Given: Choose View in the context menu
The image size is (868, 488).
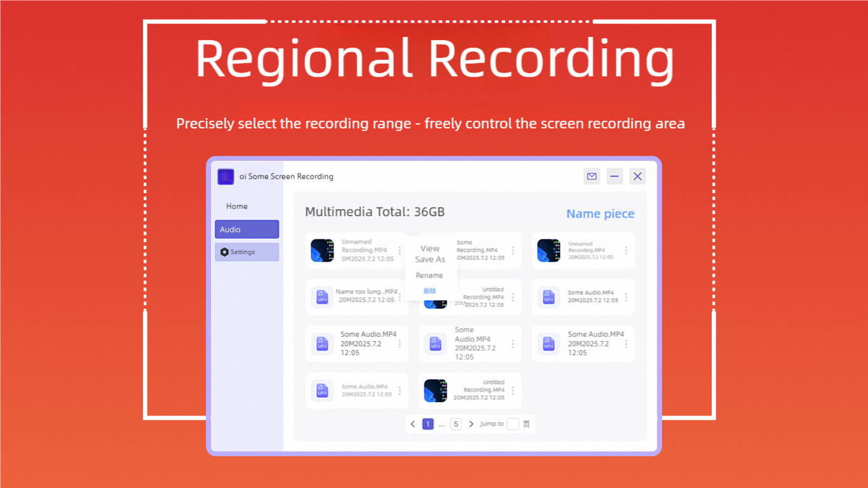Looking at the screenshot, I should (430, 248).
